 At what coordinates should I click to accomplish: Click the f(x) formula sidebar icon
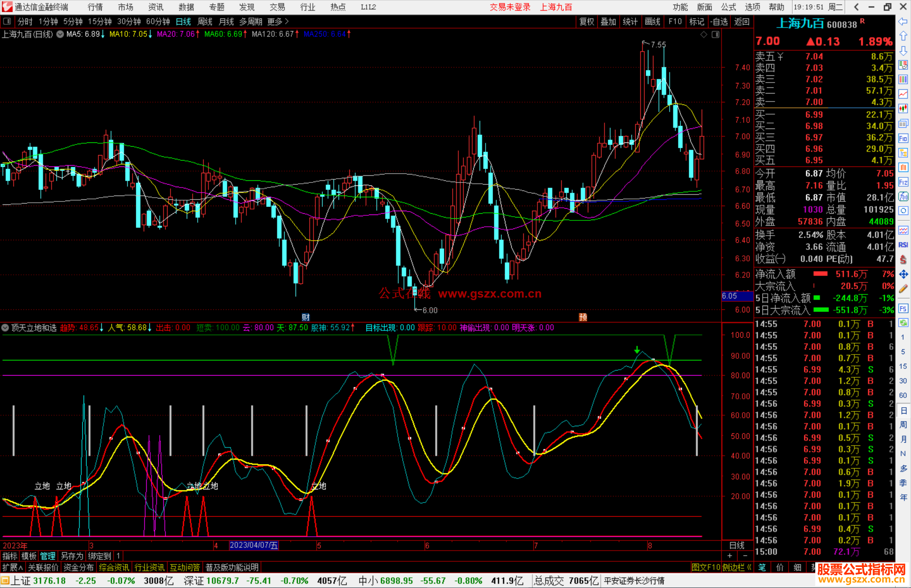[x=903, y=196]
